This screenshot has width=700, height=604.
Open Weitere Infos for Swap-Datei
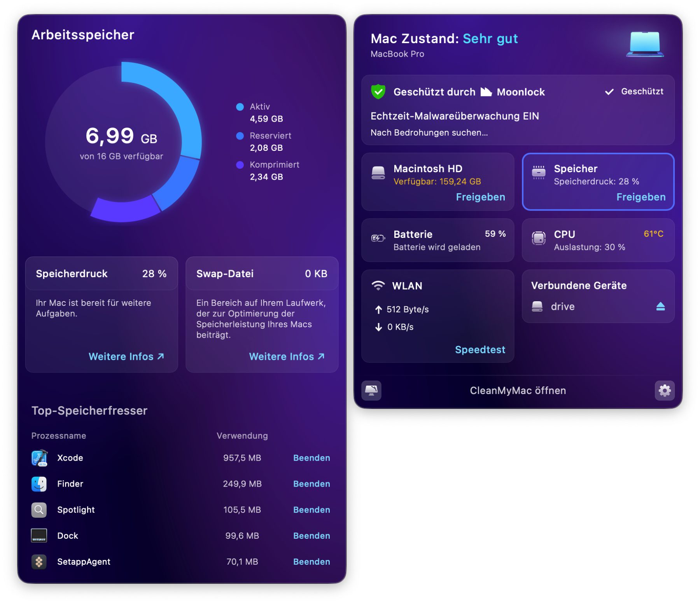[x=287, y=356]
